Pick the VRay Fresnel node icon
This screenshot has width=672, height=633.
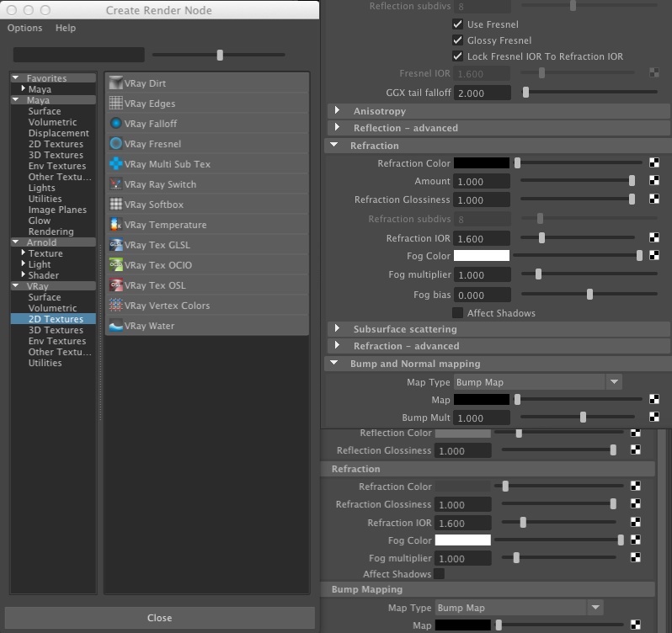[x=115, y=143]
